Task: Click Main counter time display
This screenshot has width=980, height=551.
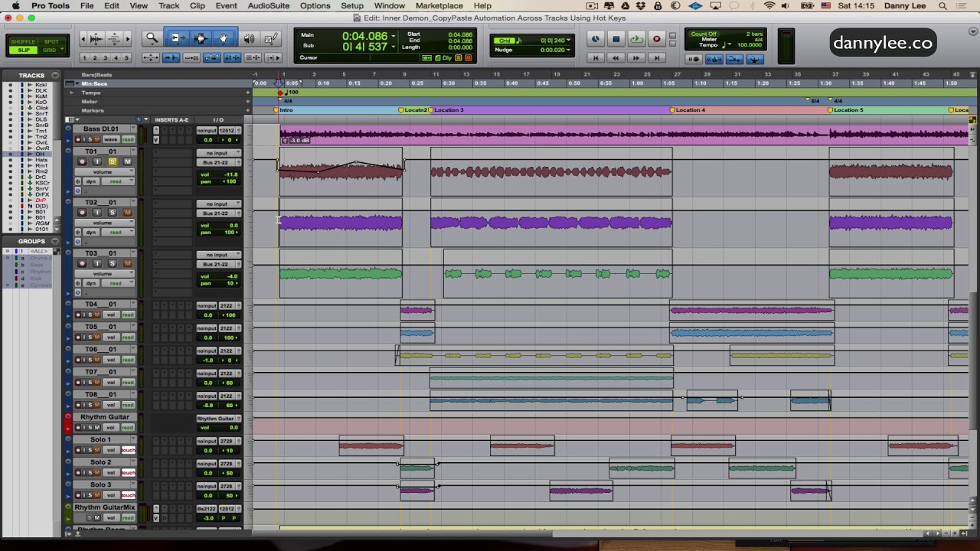Action: pos(364,36)
